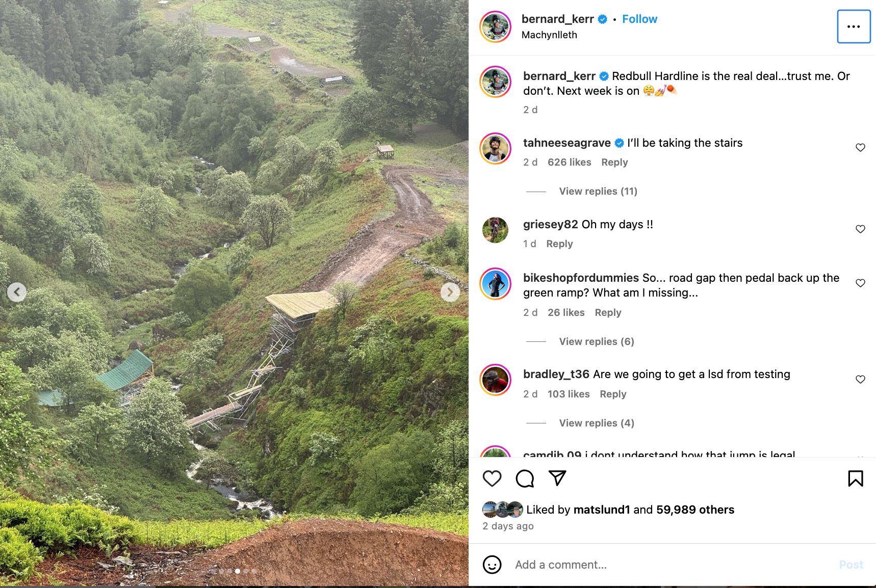Viewport: 876px width, 588px height.
Task: Like griesey82's comment
Action: (860, 229)
